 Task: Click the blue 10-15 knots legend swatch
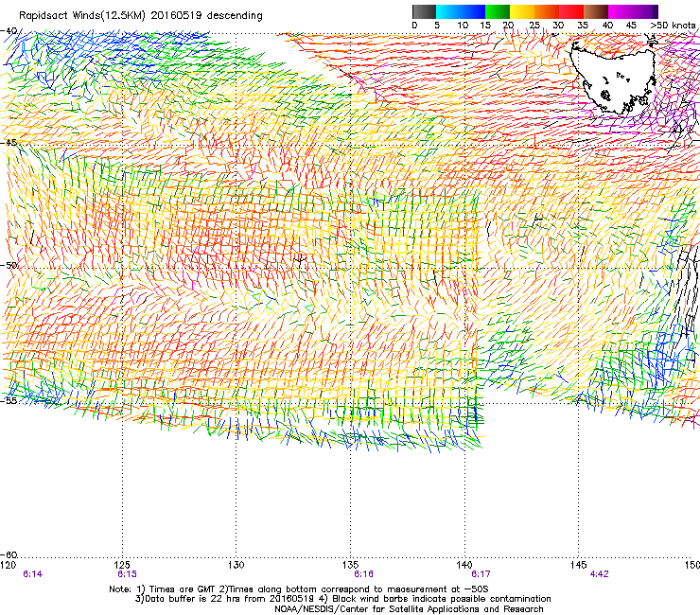(x=473, y=11)
